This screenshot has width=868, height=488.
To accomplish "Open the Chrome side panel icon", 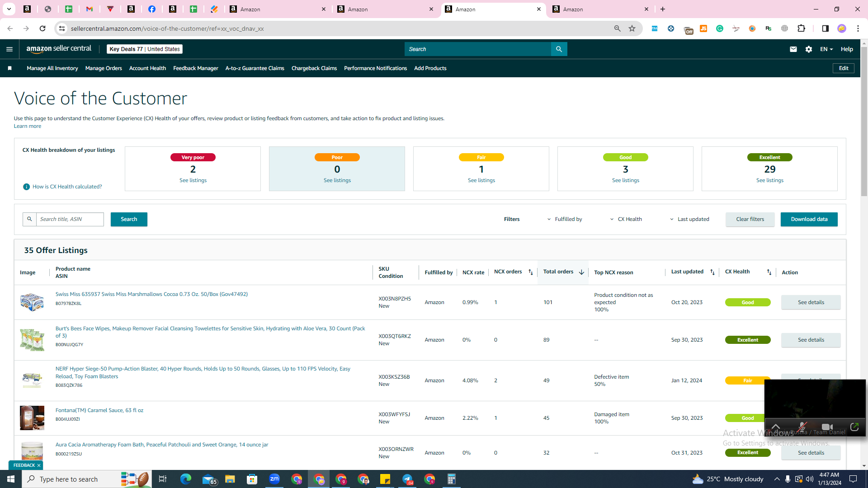I will click(825, 28).
